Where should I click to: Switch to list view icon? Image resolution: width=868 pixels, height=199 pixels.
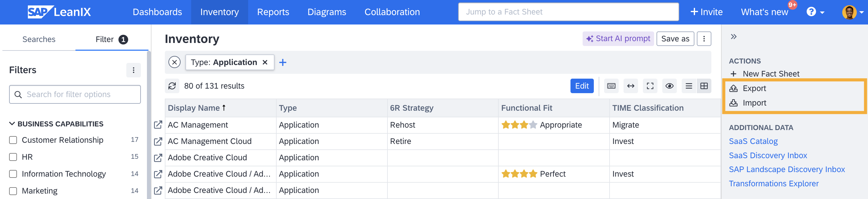689,86
